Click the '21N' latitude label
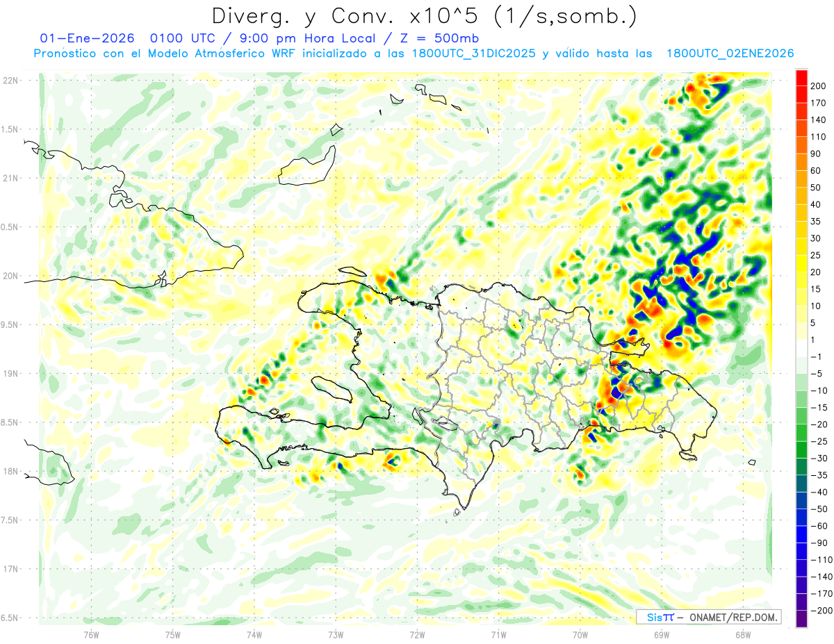Image resolution: width=834 pixels, height=644 pixels. coord(11,178)
